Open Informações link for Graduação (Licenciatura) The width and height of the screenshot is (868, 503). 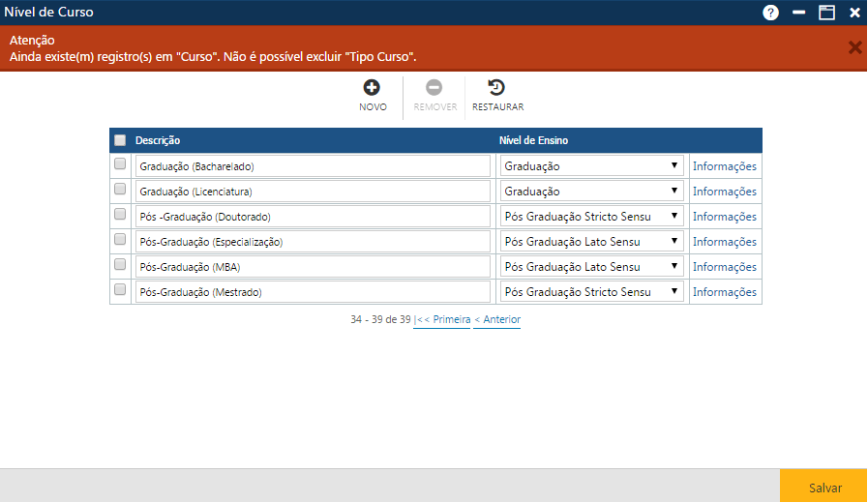pyautogui.click(x=724, y=192)
